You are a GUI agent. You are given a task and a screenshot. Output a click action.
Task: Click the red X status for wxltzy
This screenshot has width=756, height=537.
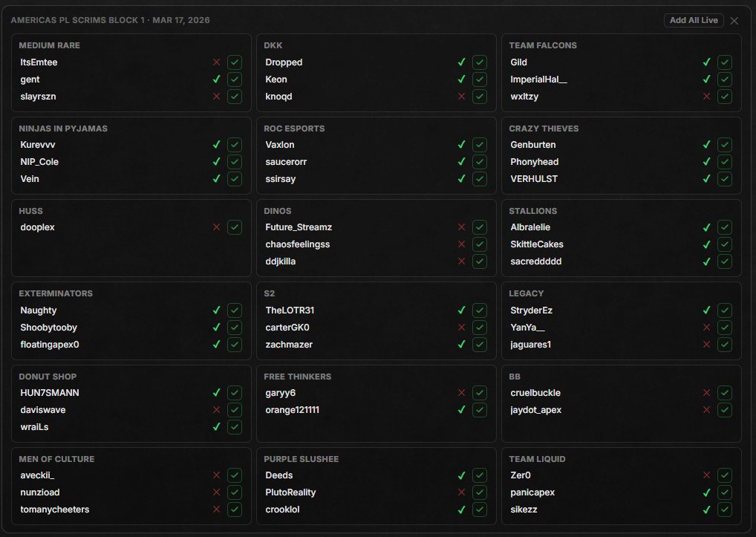coord(706,97)
